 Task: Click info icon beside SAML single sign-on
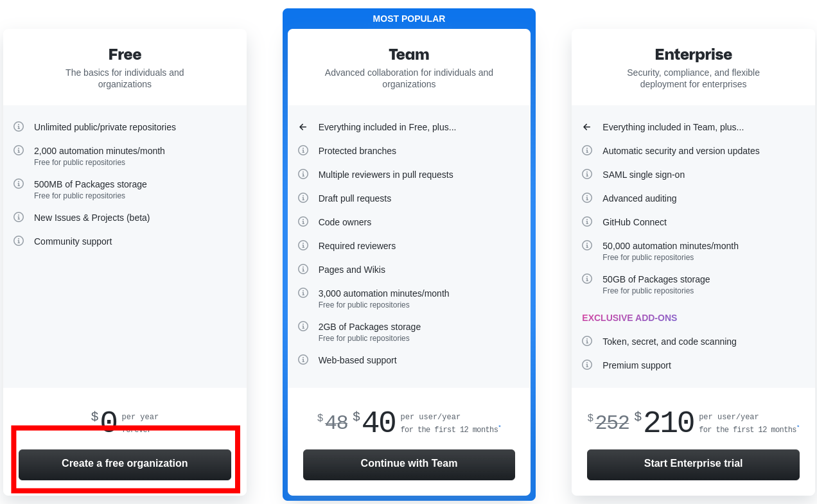click(587, 174)
